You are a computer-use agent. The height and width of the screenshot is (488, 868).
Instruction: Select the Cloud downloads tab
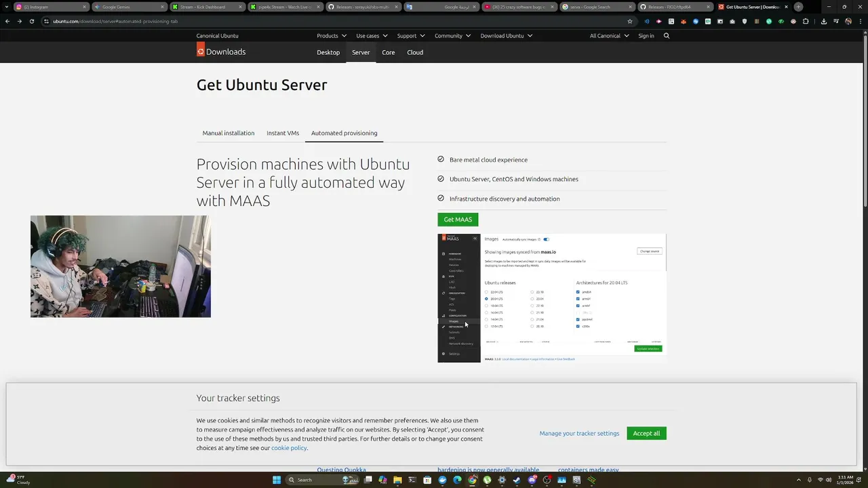(x=415, y=52)
